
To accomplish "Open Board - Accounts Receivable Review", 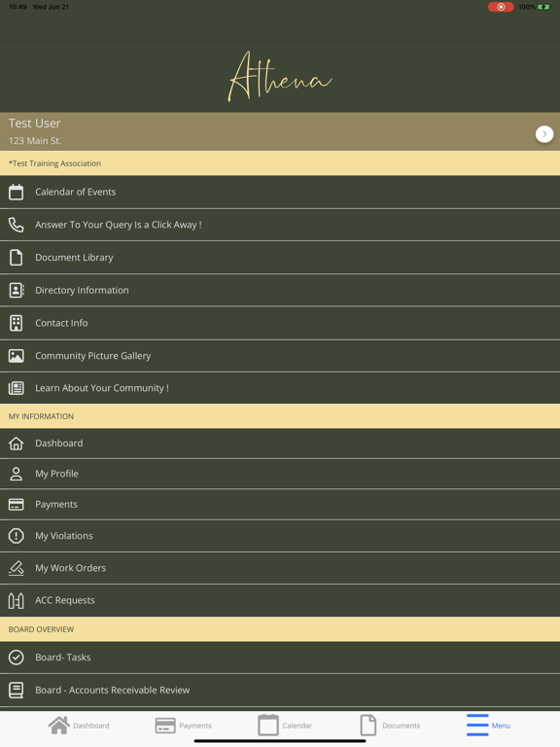I will (280, 690).
